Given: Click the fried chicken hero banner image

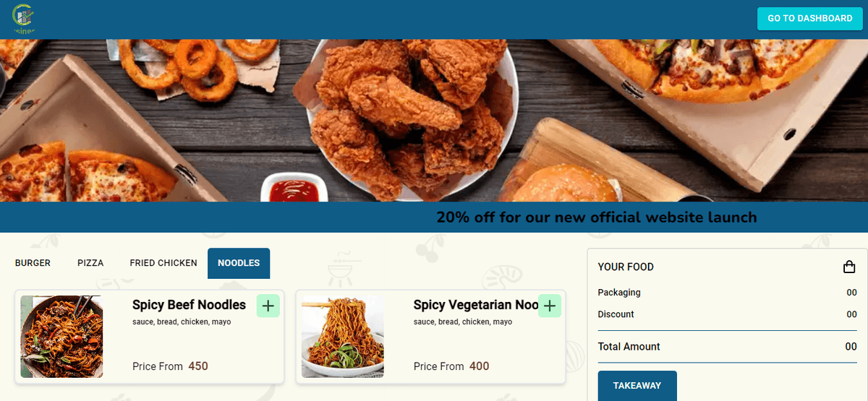Looking at the screenshot, I should [434, 121].
